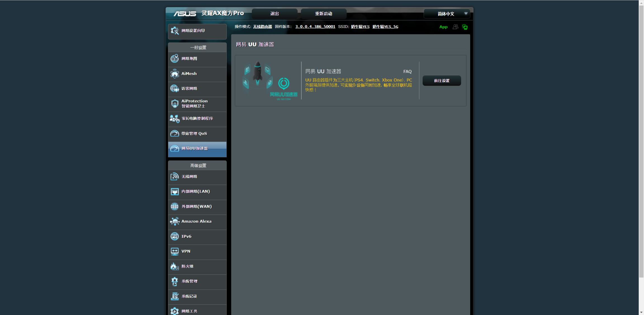
Task: Open the IPv6 settings icon
Action: pyautogui.click(x=175, y=236)
